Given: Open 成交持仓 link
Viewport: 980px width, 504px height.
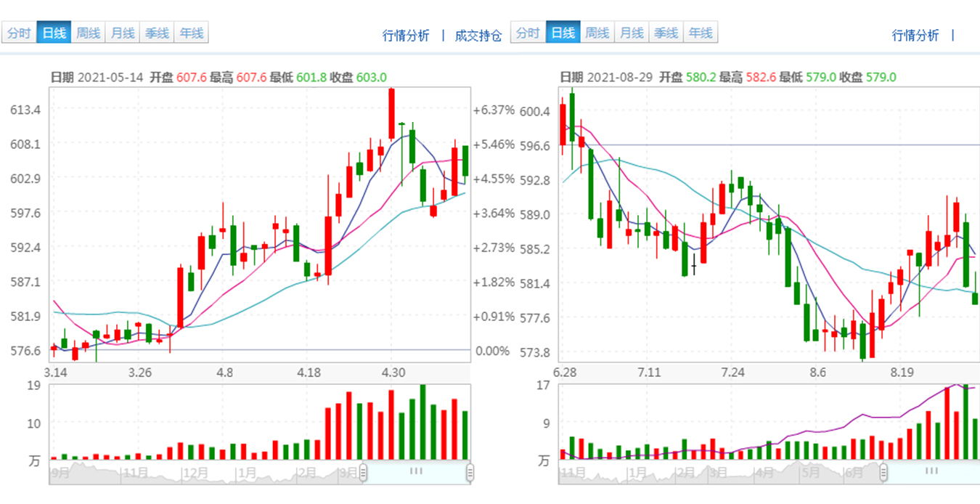Looking at the screenshot, I should (478, 36).
